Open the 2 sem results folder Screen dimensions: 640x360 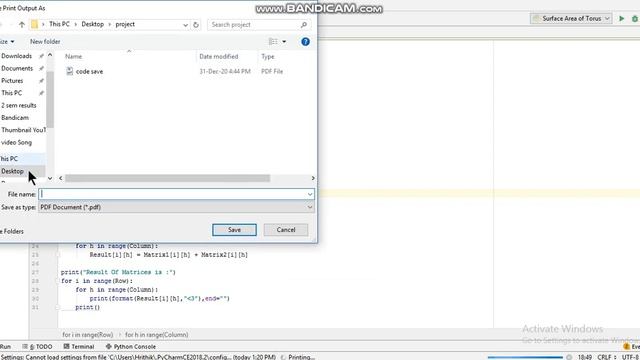point(19,105)
